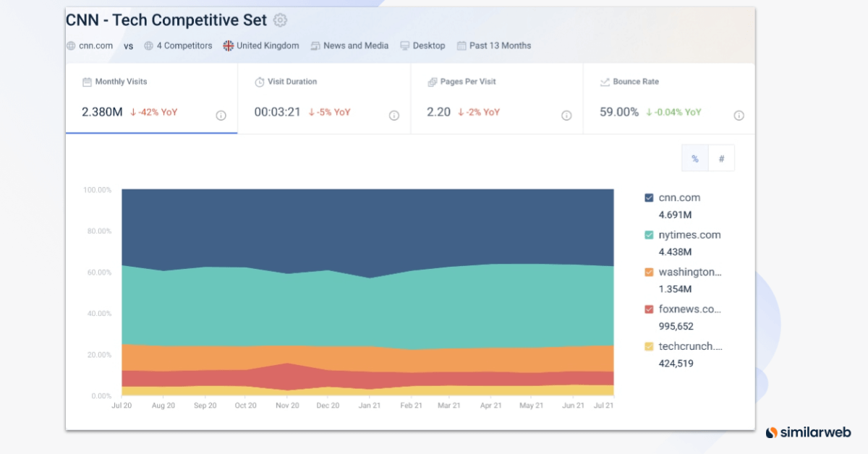
Task: Open the Monthly Visits info tooltip
Action: coord(221,115)
